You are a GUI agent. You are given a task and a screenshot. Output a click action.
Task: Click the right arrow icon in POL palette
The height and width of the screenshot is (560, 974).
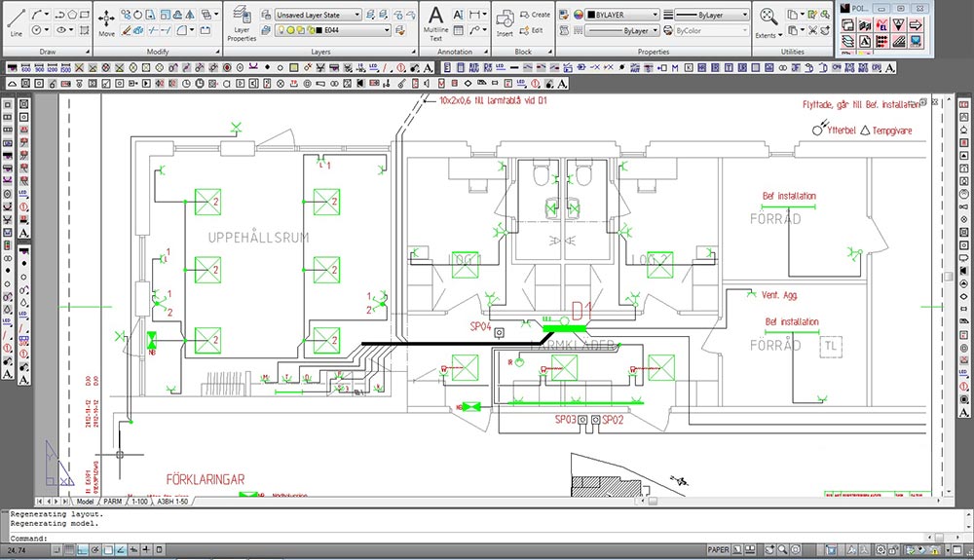pos(916,24)
